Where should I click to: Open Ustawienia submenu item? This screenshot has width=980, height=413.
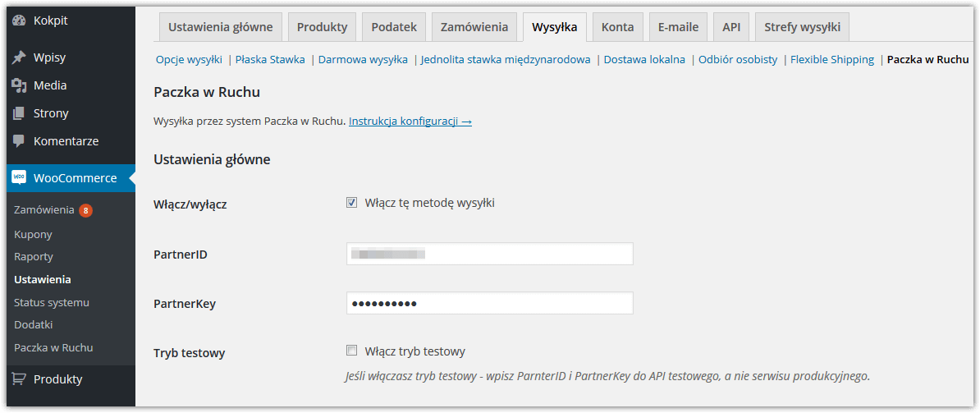point(42,279)
